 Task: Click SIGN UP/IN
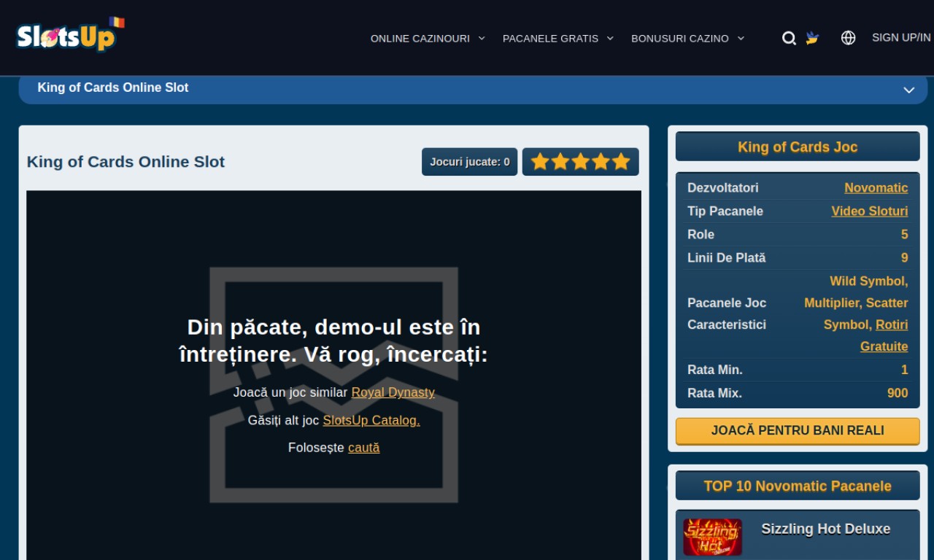[x=901, y=38]
